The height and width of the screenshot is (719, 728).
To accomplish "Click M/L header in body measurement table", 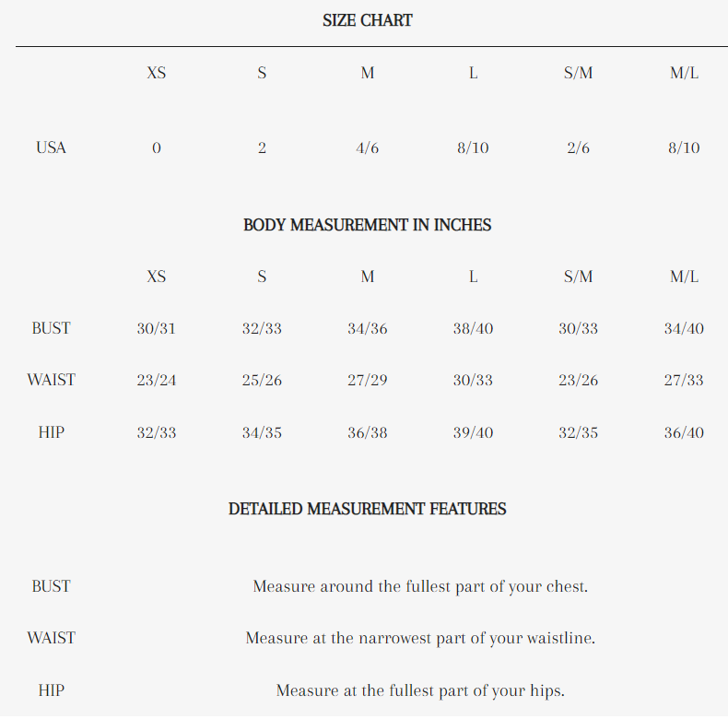I will (684, 277).
